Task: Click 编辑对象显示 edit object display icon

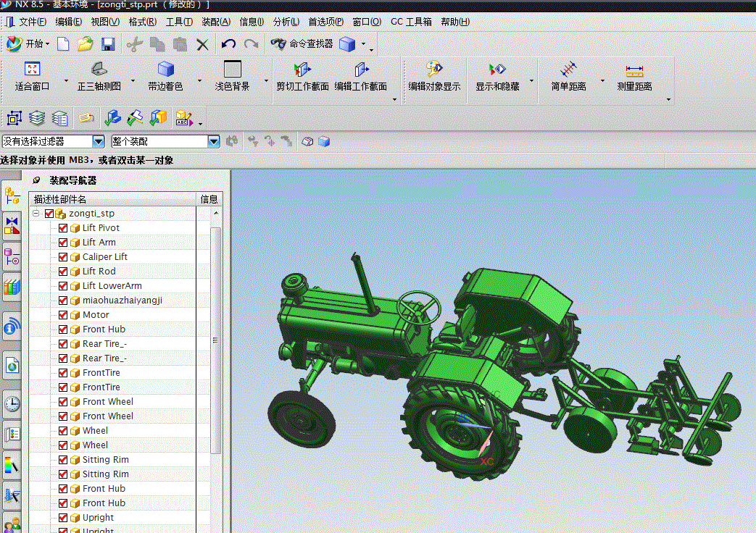Action: click(434, 69)
